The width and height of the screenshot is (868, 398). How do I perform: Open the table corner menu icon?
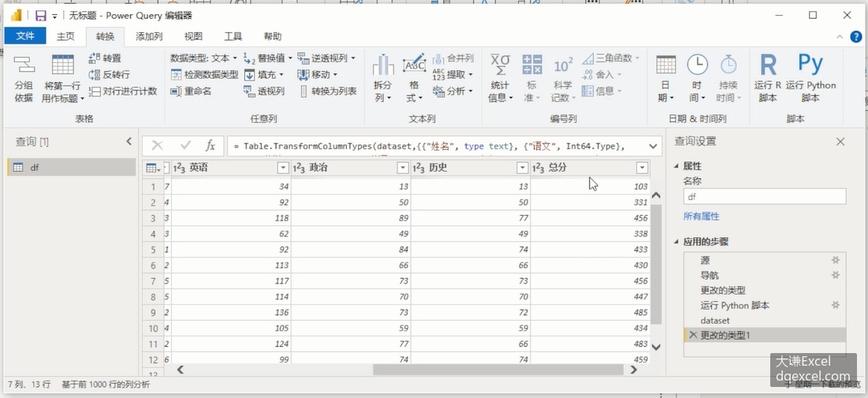click(153, 168)
